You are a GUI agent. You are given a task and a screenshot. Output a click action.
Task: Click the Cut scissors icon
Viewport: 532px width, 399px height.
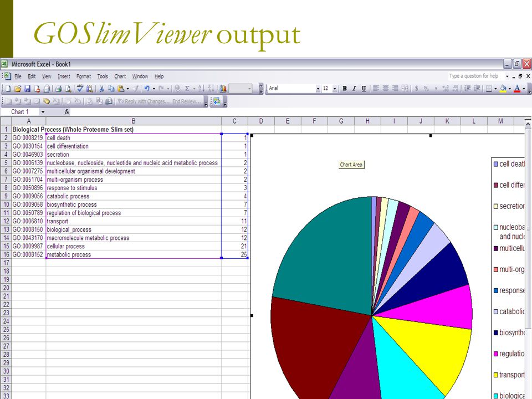[101, 89]
